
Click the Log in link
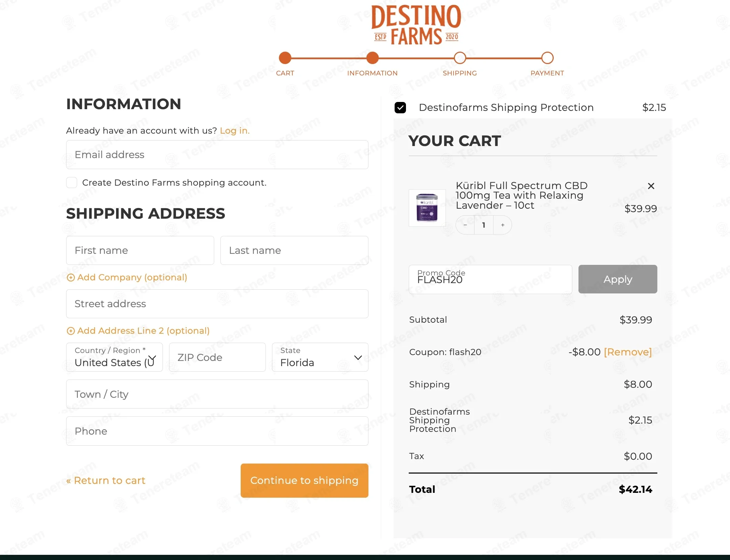[234, 131]
